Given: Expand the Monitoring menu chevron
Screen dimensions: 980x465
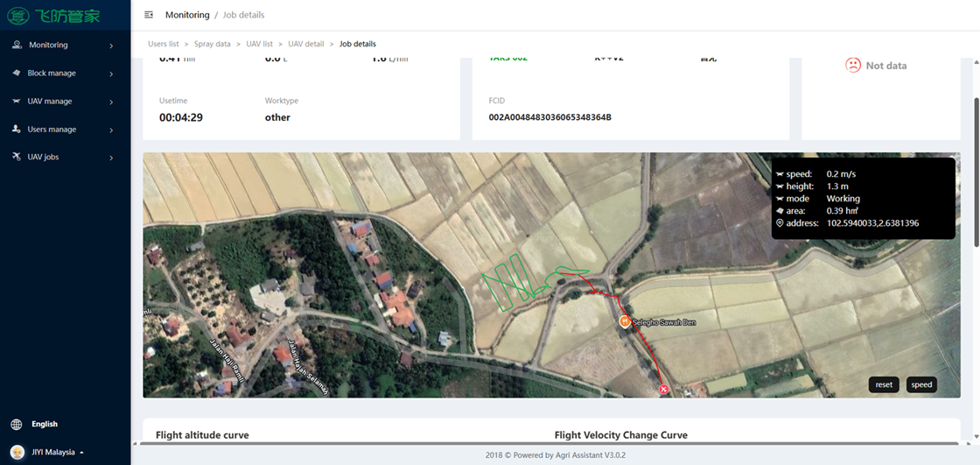Looking at the screenshot, I should click(111, 46).
